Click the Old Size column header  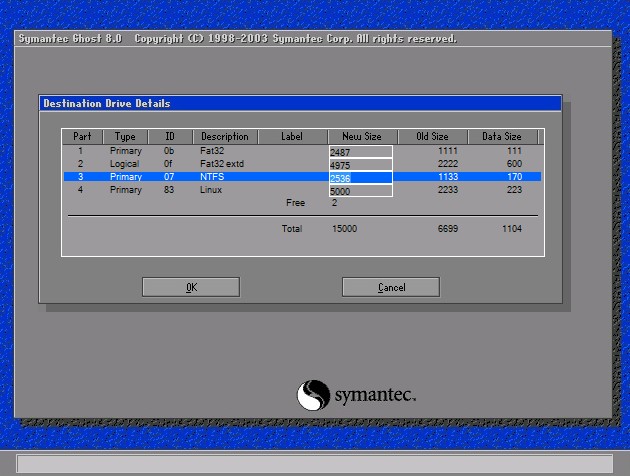pos(433,137)
